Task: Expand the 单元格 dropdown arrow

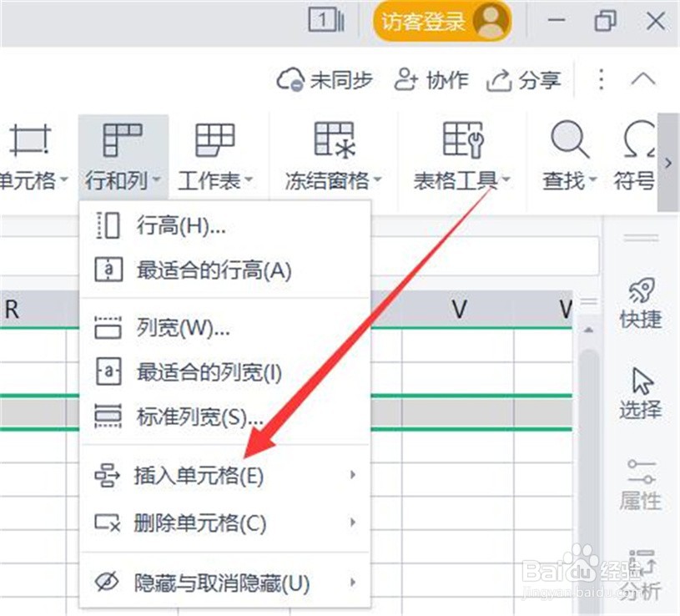Action: [64, 179]
